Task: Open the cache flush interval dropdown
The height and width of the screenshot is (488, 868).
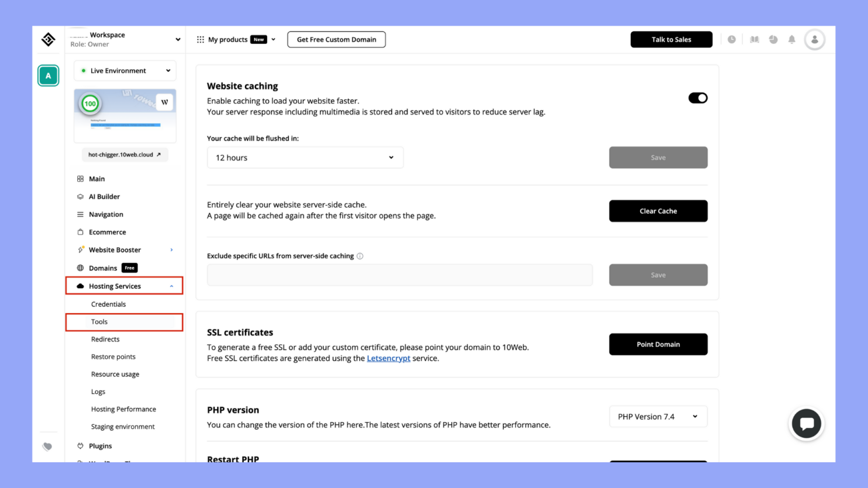Action: [x=305, y=157]
